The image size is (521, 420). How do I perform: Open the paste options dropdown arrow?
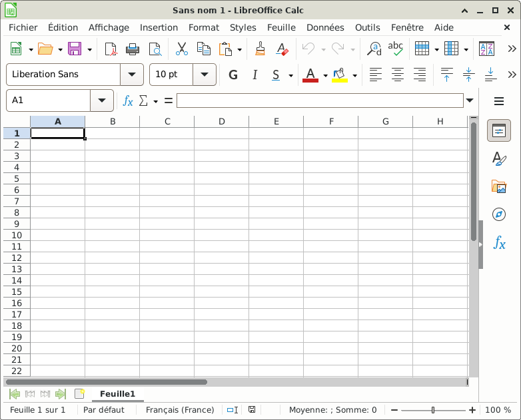coord(240,50)
